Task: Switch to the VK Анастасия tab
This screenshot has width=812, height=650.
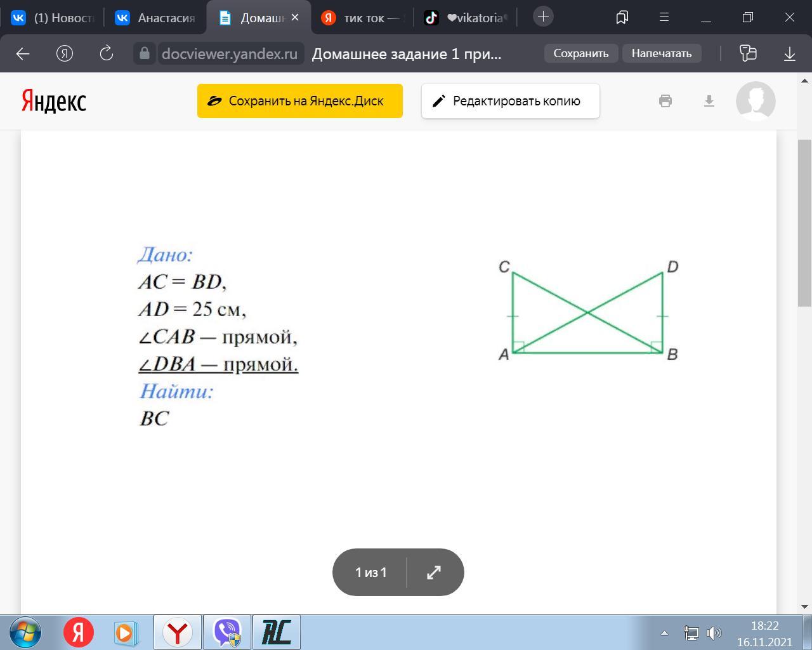Action: click(x=155, y=18)
